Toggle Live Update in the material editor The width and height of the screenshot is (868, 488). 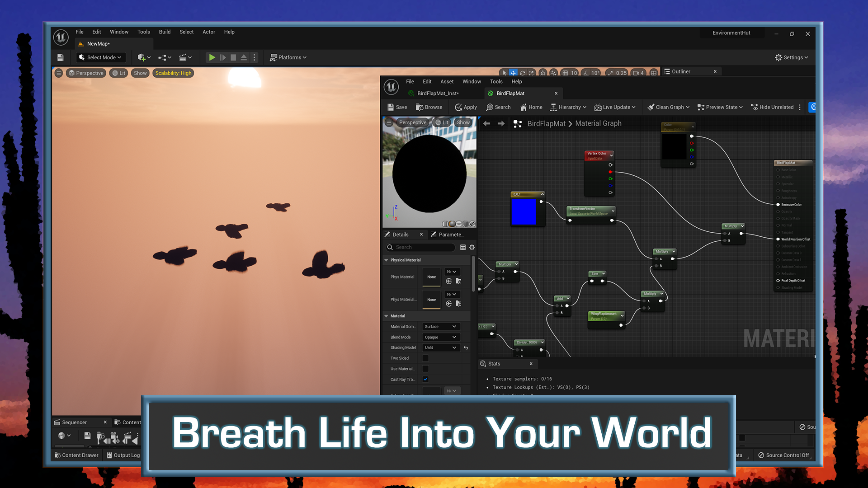(x=614, y=107)
